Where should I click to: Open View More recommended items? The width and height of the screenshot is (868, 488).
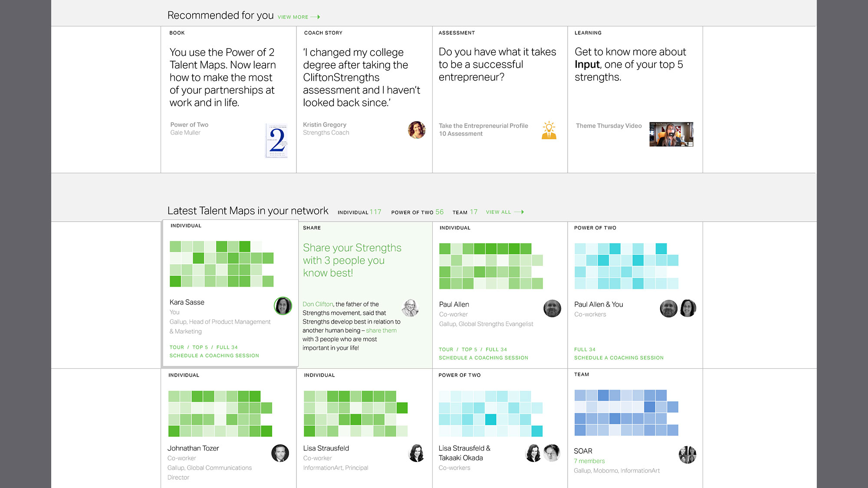(299, 17)
